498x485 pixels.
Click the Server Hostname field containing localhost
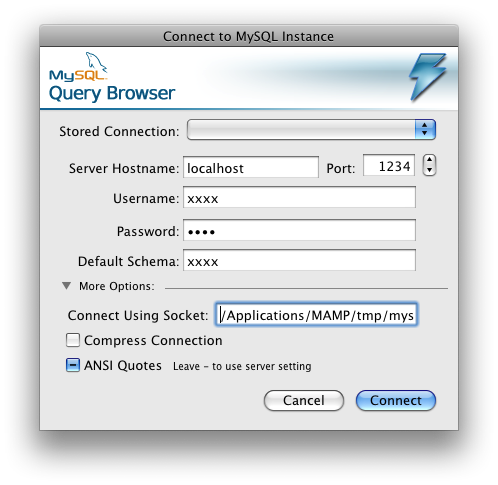pyautogui.click(x=251, y=167)
